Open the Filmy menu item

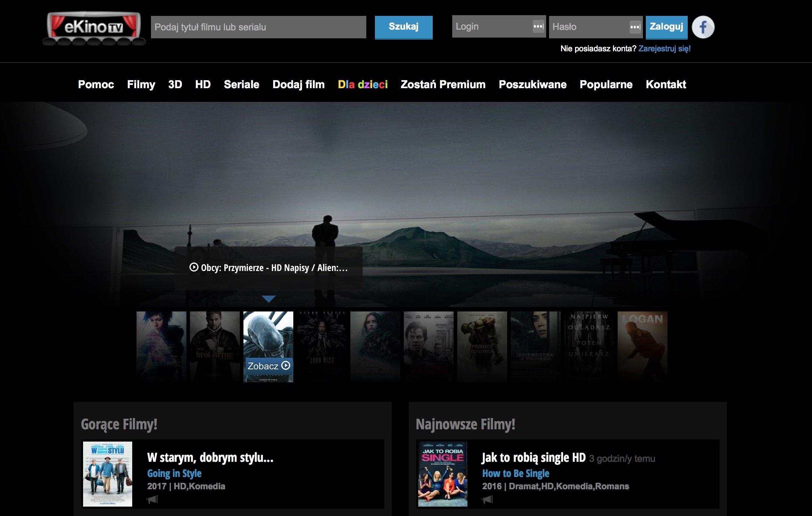(x=141, y=84)
